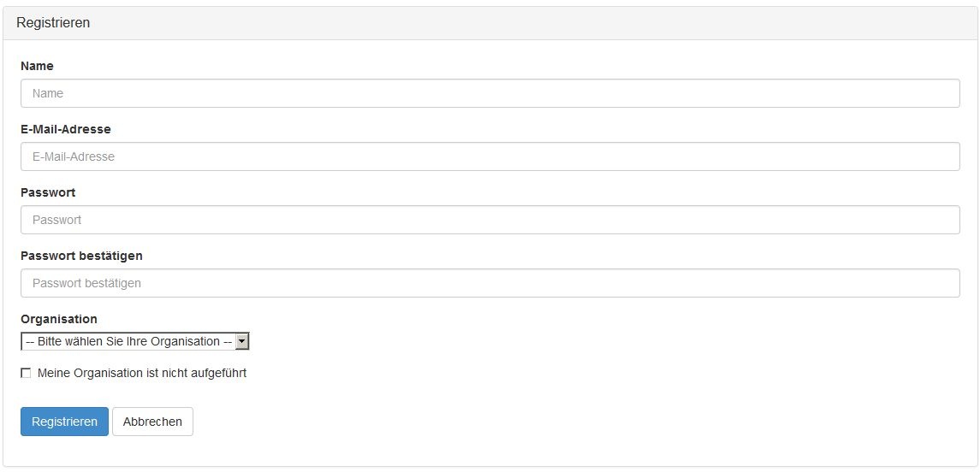Click the bold 'Passwort' label
Image resolution: width=980 pixels, height=472 pixels.
click(48, 192)
